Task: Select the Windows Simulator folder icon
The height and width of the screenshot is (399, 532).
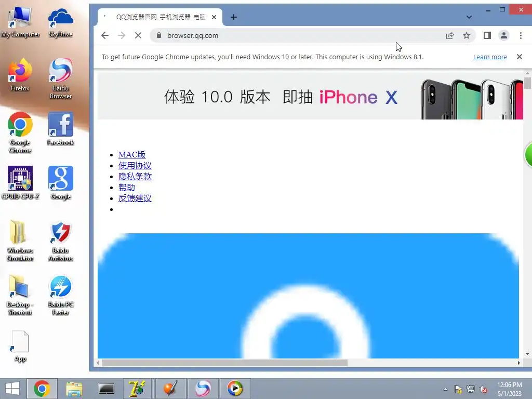Action: pos(20,241)
